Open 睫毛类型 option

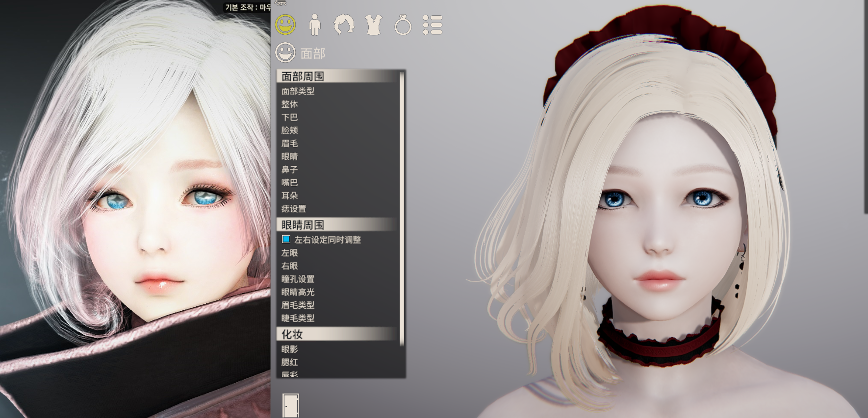[298, 318]
